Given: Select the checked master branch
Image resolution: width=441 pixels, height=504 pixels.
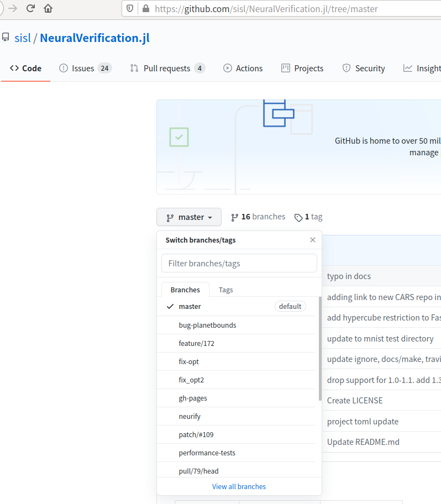Looking at the screenshot, I should 236,306.
